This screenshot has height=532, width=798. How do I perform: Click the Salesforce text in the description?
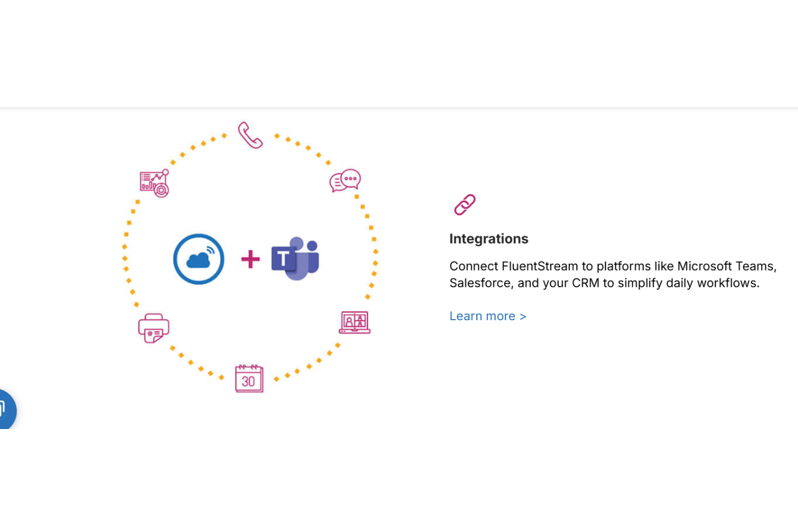479,282
